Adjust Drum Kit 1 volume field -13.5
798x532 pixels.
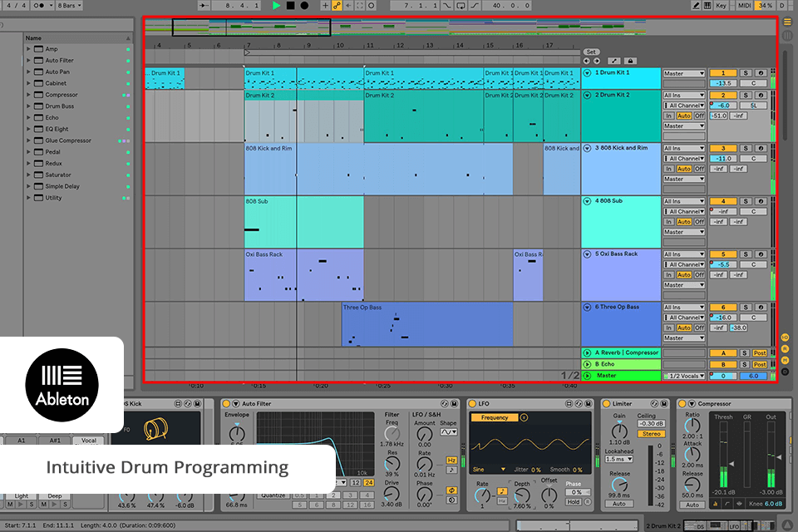point(722,83)
